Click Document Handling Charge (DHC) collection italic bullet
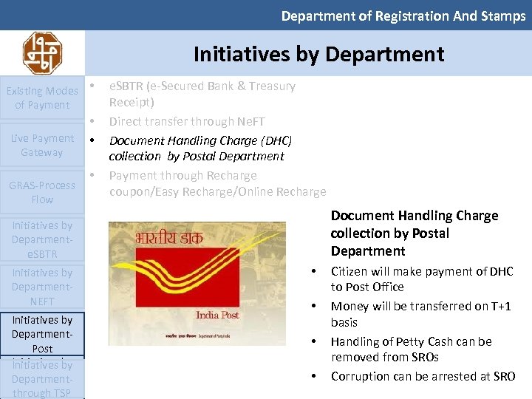The height and width of the screenshot is (399, 532). [200, 149]
